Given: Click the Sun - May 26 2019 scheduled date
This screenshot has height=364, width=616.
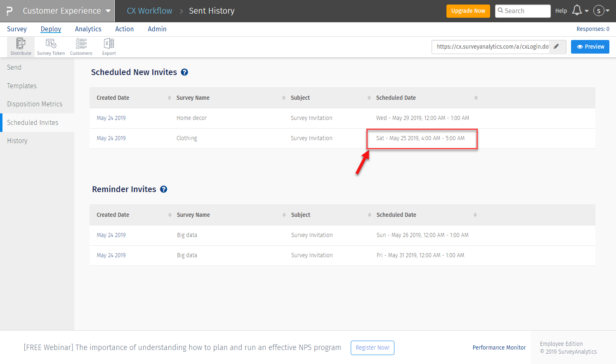Looking at the screenshot, I should point(422,235).
